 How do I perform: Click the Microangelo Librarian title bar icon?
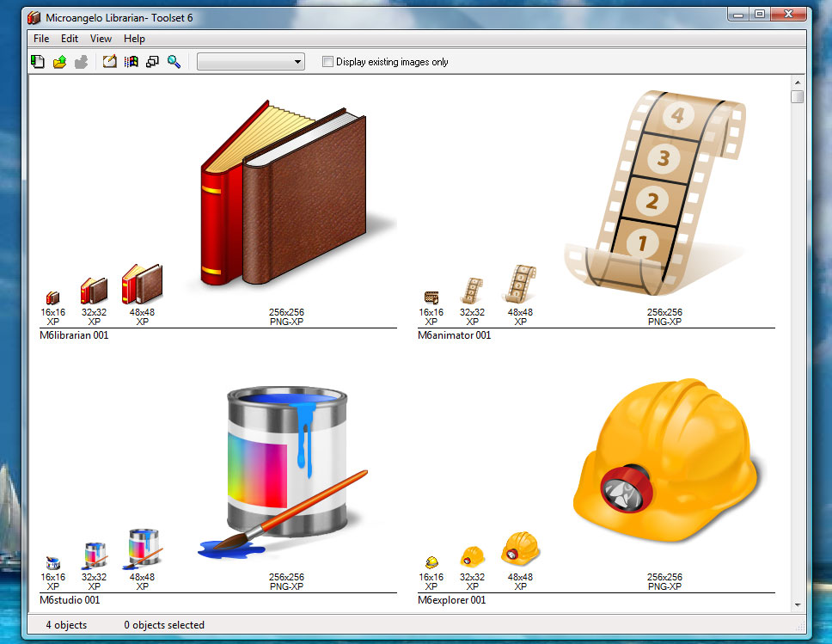[34, 17]
